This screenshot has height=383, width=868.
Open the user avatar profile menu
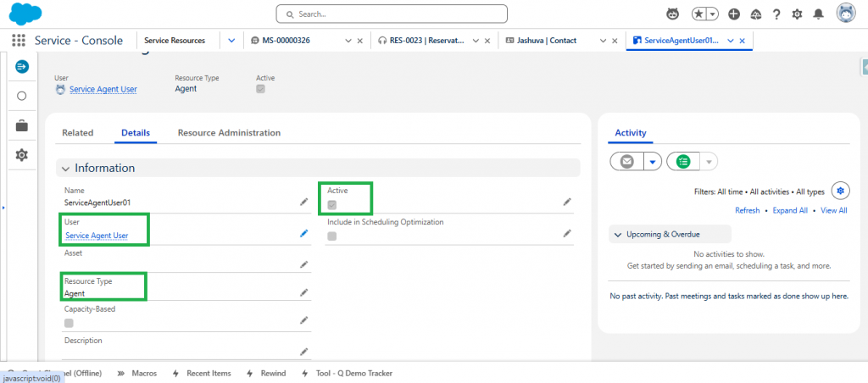(x=846, y=14)
